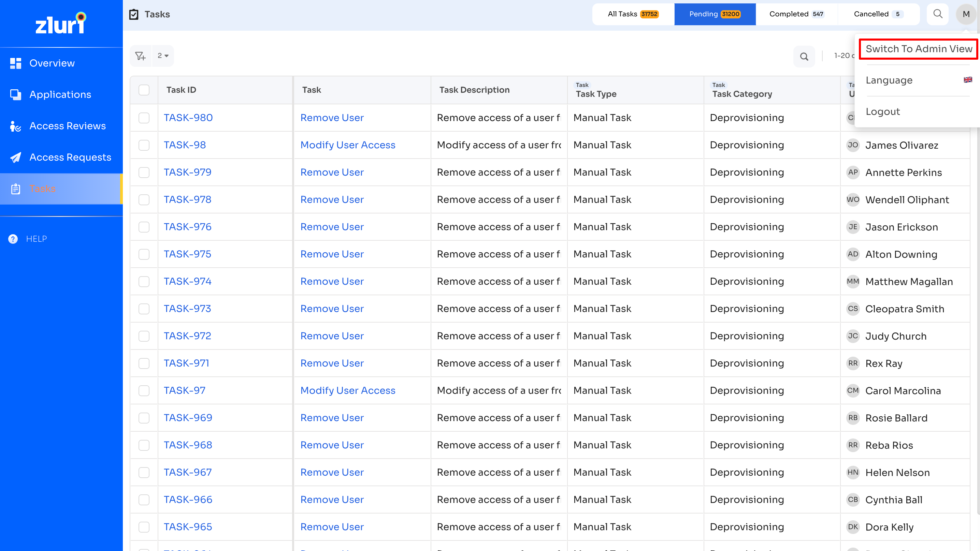Open the Language option
This screenshot has height=551, width=980.
[889, 80]
